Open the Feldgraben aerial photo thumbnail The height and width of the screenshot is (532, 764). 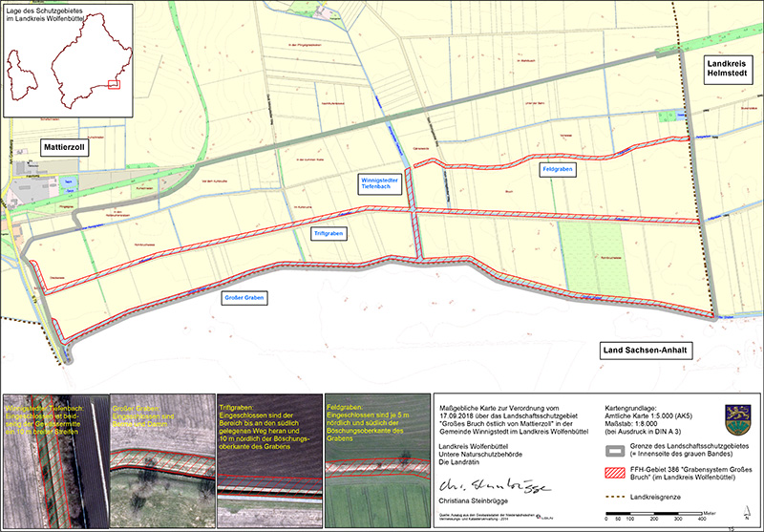click(374, 458)
